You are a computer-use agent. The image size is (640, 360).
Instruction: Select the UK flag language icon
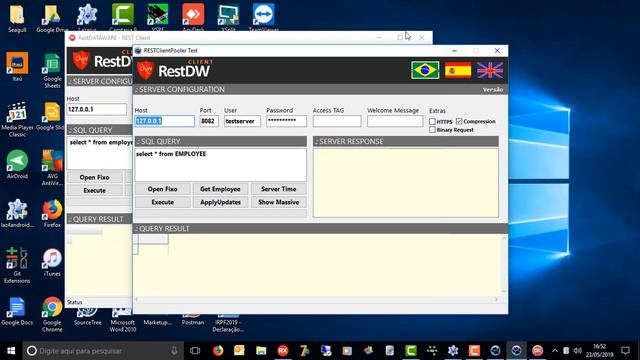(x=490, y=70)
